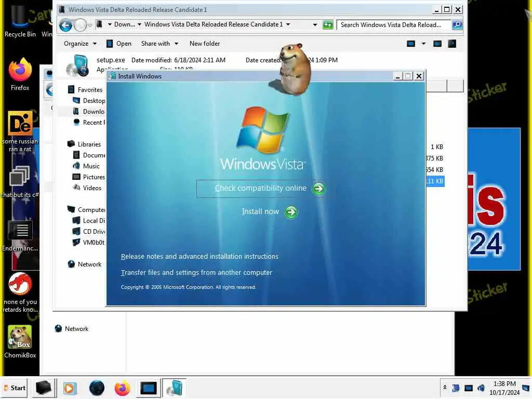Expand the address bar history dropdown
Viewport: 532px width, 399px height.
315,25
